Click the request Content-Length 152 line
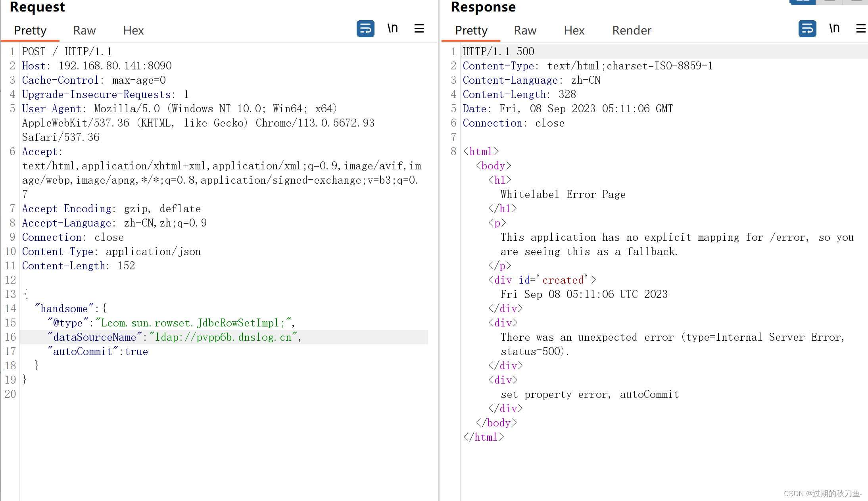868x501 pixels. [x=79, y=266]
